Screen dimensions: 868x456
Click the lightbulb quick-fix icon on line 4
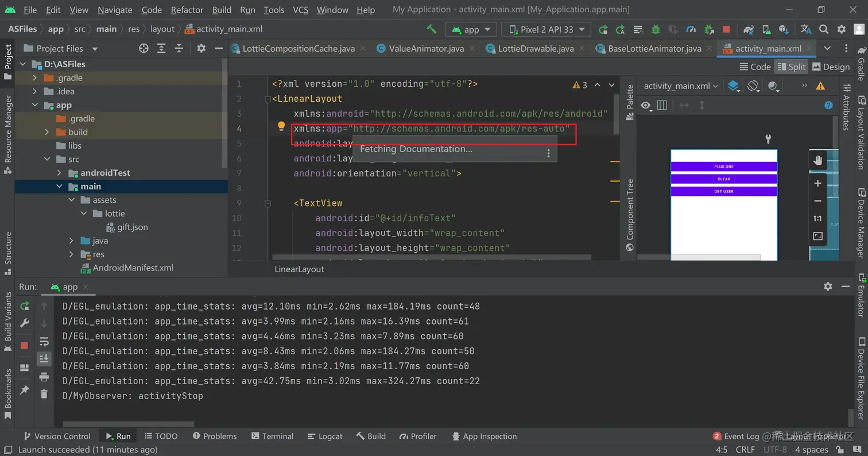[x=281, y=126]
